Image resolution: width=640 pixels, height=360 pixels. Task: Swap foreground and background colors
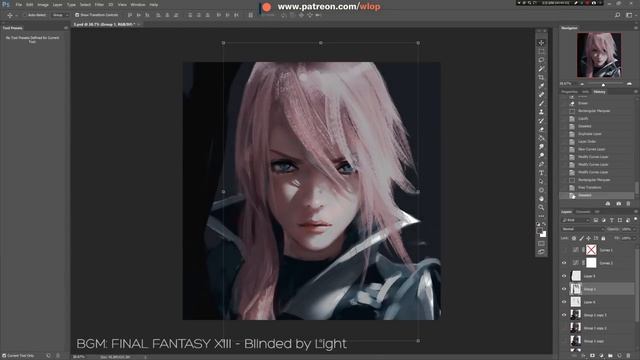pyautogui.click(x=544, y=224)
